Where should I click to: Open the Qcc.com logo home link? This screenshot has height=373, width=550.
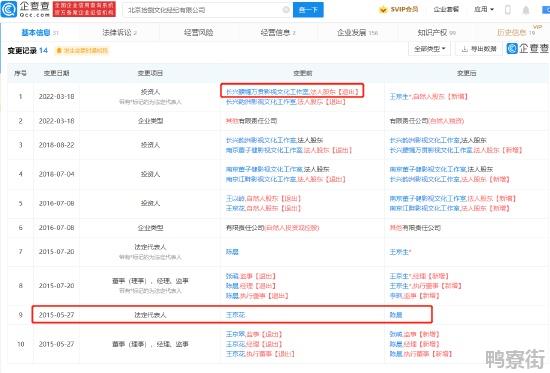click(x=25, y=9)
